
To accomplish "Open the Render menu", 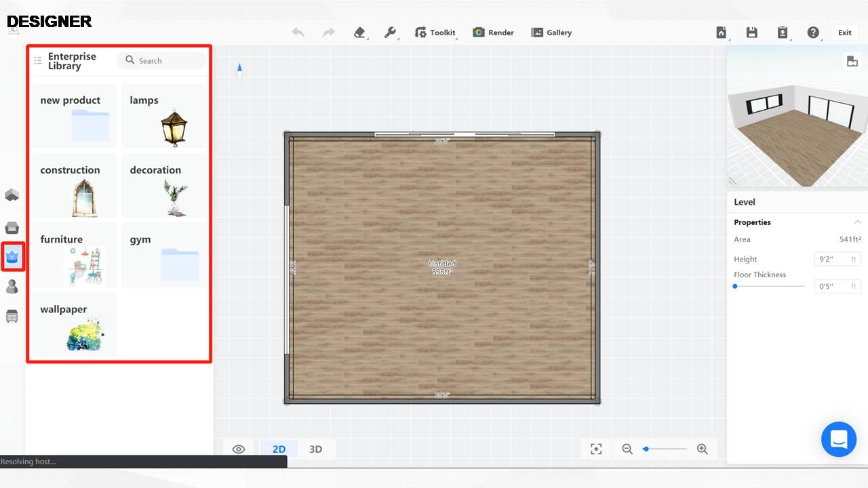I will click(x=494, y=33).
